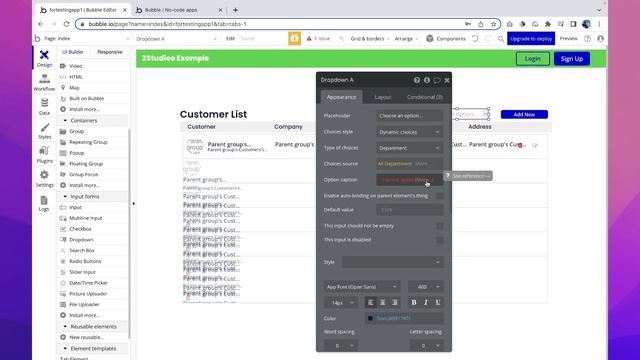640x360 pixels.
Task: Open the Workflow section
Action: click(44, 82)
